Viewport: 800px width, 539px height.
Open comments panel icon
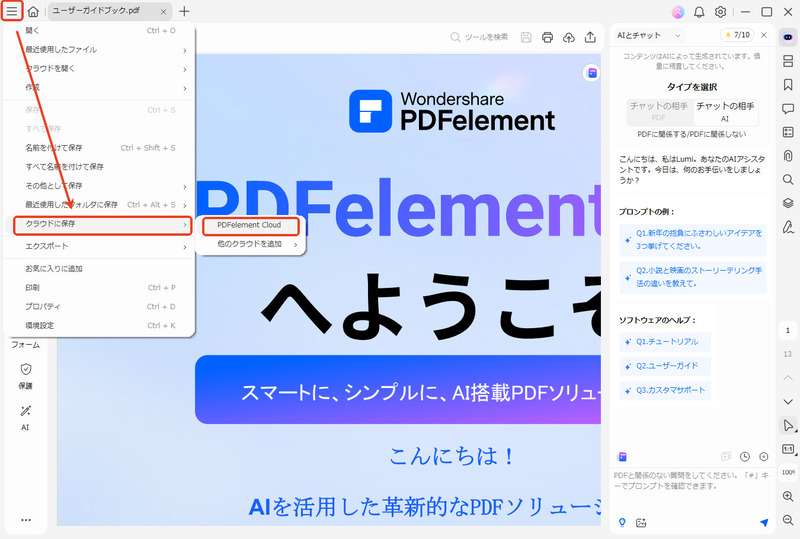pos(788,109)
